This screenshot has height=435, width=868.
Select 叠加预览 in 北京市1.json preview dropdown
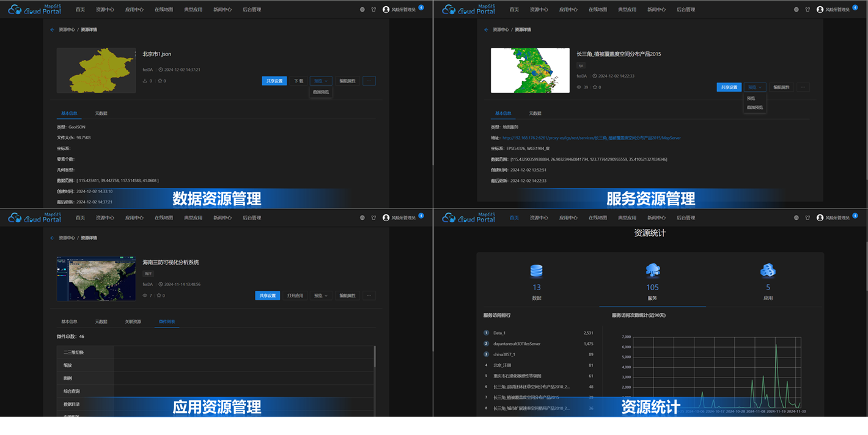point(321,92)
